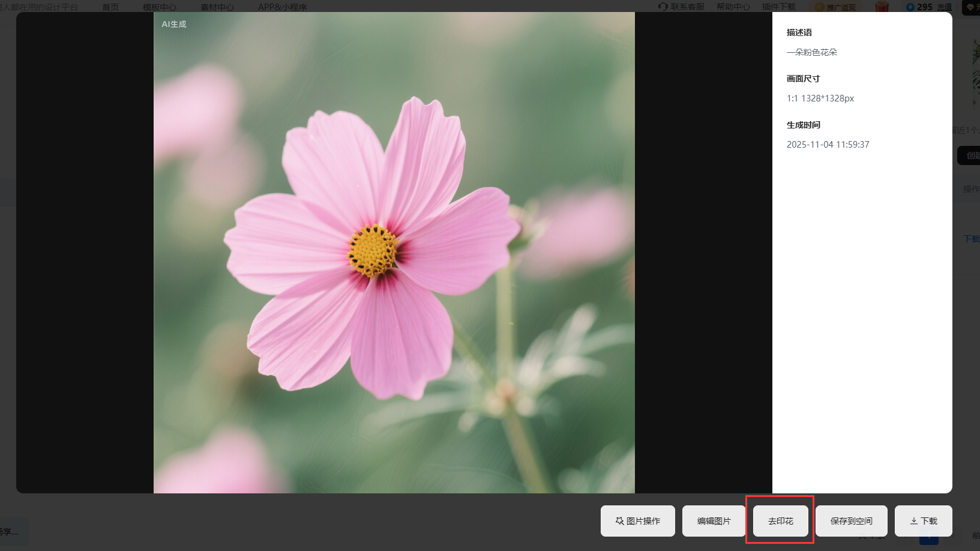
Task: Click the pink flower preview image
Action: click(394, 252)
